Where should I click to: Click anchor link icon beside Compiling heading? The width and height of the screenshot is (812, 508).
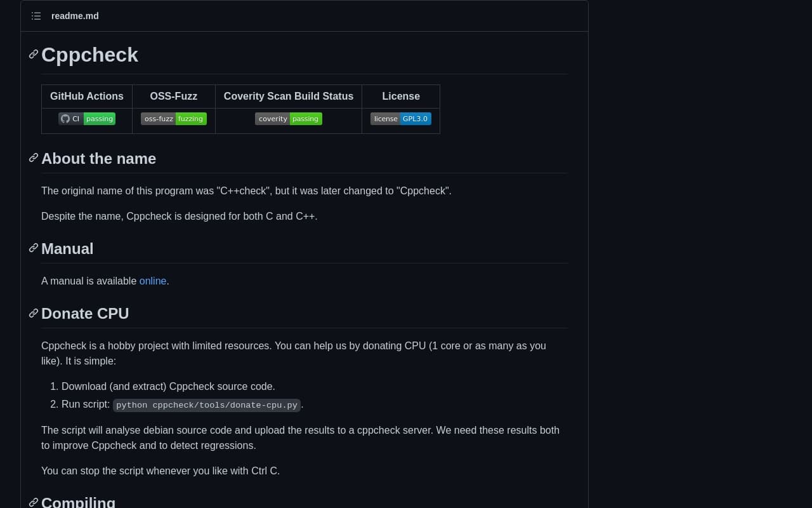pyautogui.click(x=34, y=502)
